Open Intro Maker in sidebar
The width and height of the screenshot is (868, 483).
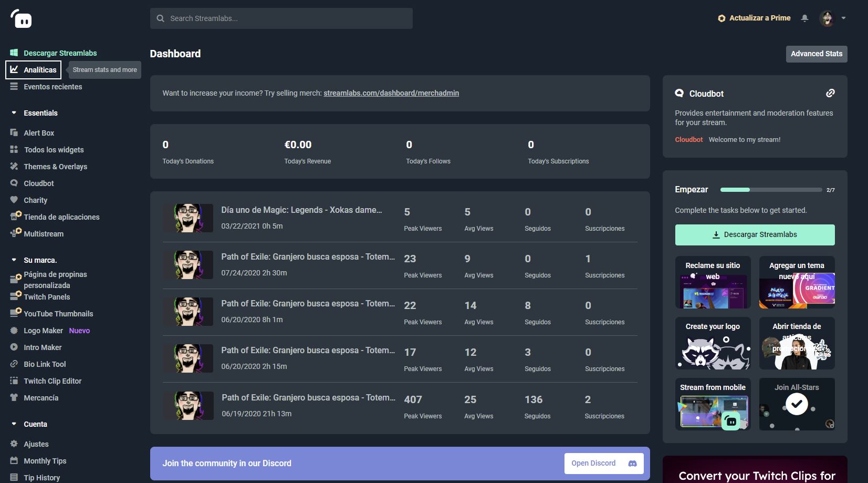click(42, 347)
